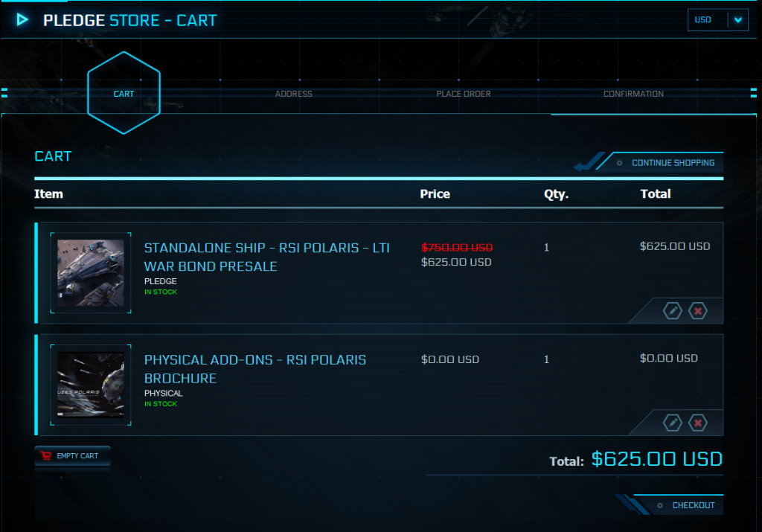Go to the Place Order step
762x532 pixels.
click(463, 94)
